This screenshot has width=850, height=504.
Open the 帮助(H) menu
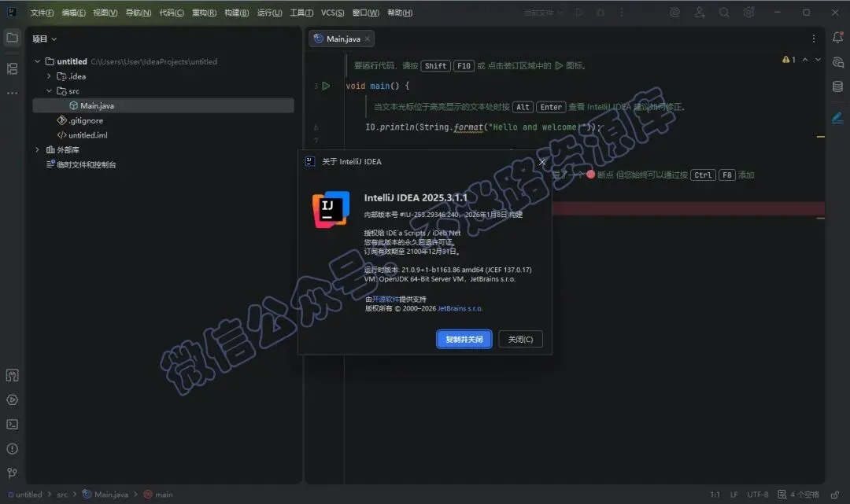pyautogui.click(x=400, y=13)
